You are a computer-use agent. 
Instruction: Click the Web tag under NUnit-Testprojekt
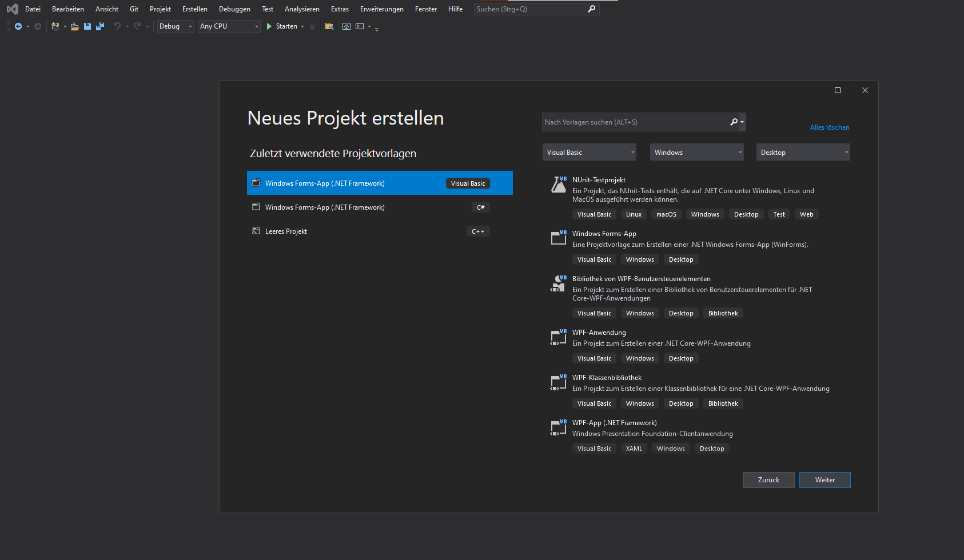806,214
